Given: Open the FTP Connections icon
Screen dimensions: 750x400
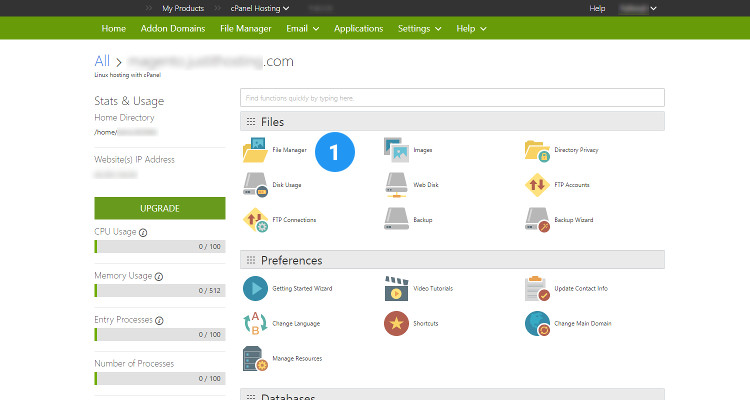Looking at the screenshot, I should pyautogui.click(x=255, y=220).
